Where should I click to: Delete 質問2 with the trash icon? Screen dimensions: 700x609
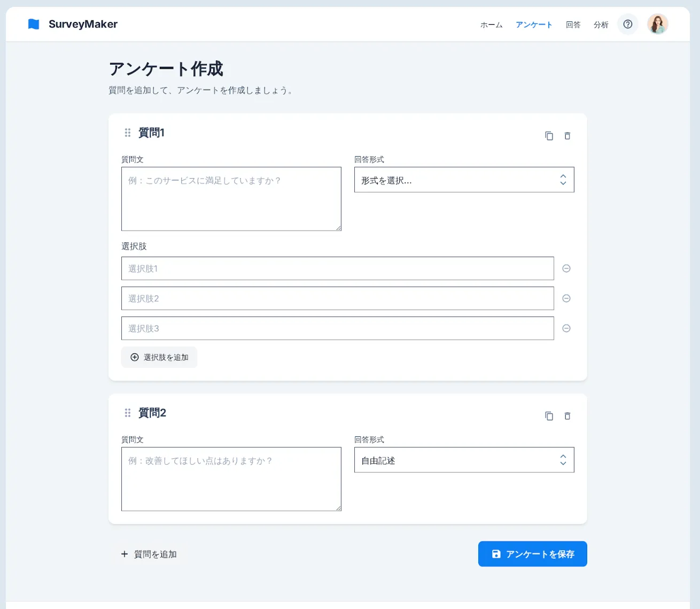(567, 416)
